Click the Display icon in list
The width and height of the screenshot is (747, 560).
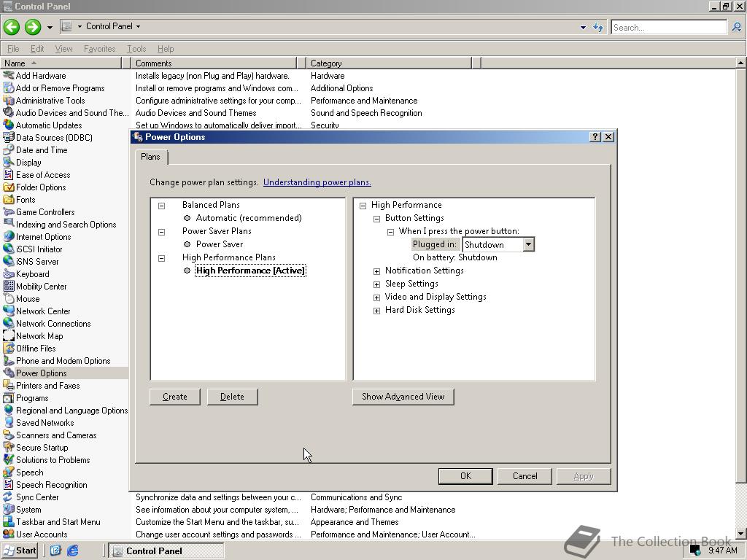8,162
